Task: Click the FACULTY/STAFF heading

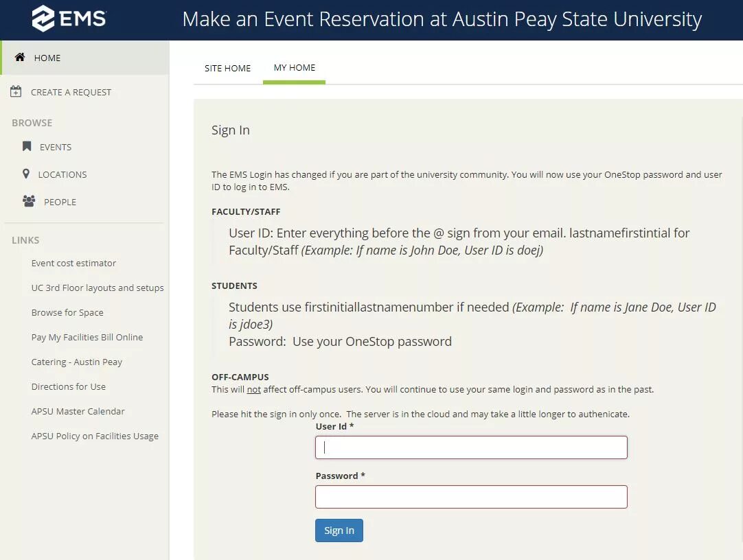Action: (246, 211)
